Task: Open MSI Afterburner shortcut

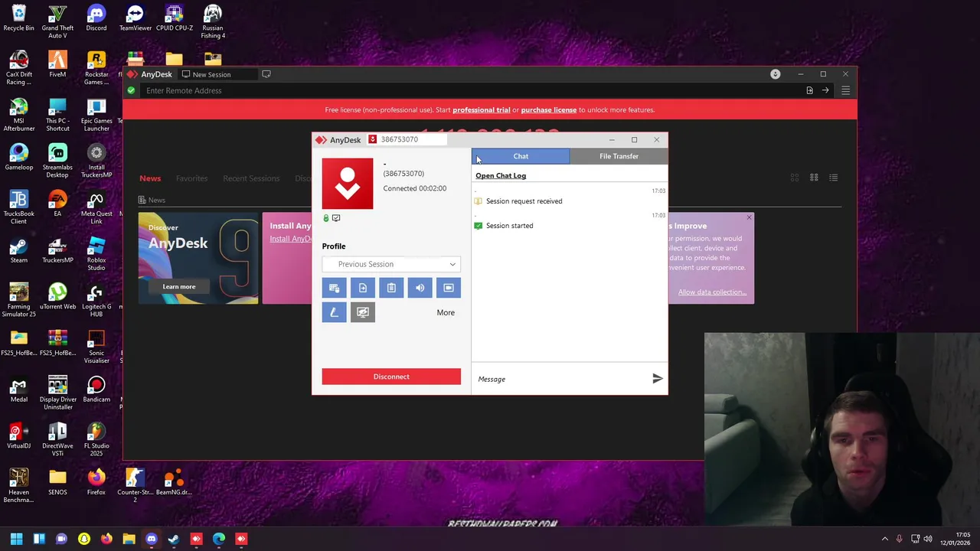Action: click(18, 115)
